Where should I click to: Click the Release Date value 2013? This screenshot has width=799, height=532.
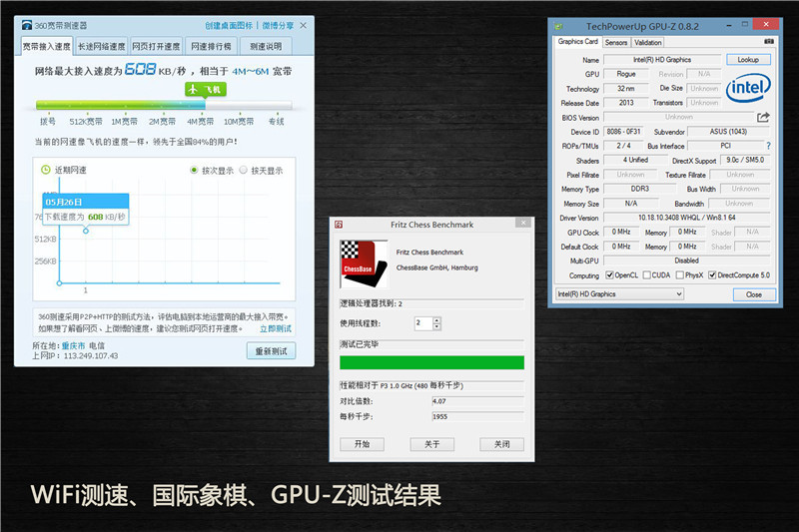pos(626,103)
